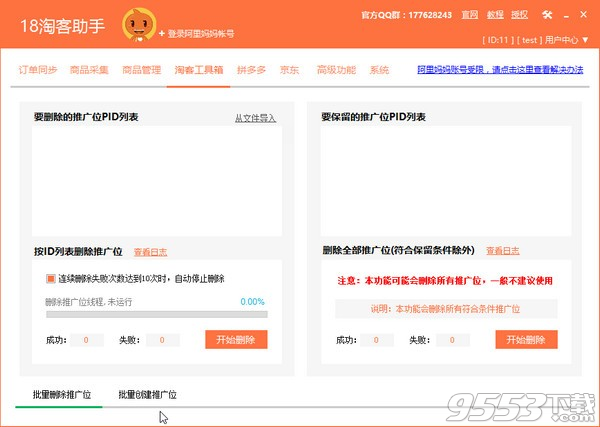The width and height of the screenshot is (600, 427).
Task: Click the 说明 description text bar
Action: pos(446,309)
